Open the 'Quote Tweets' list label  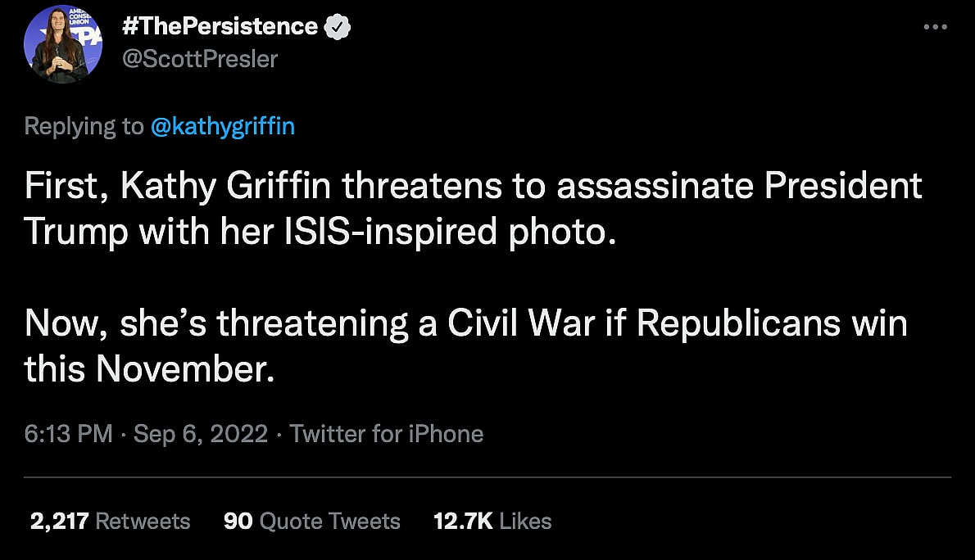[329, 522]
